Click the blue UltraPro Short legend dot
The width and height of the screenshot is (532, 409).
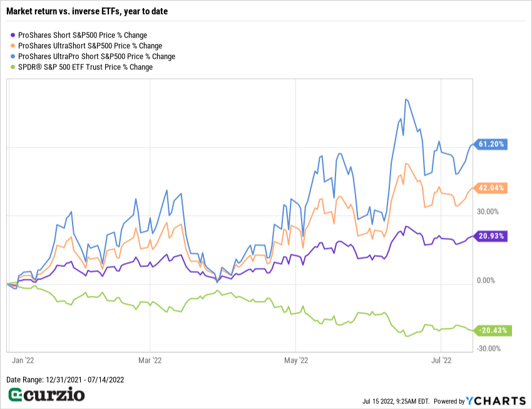coord(14,56)
